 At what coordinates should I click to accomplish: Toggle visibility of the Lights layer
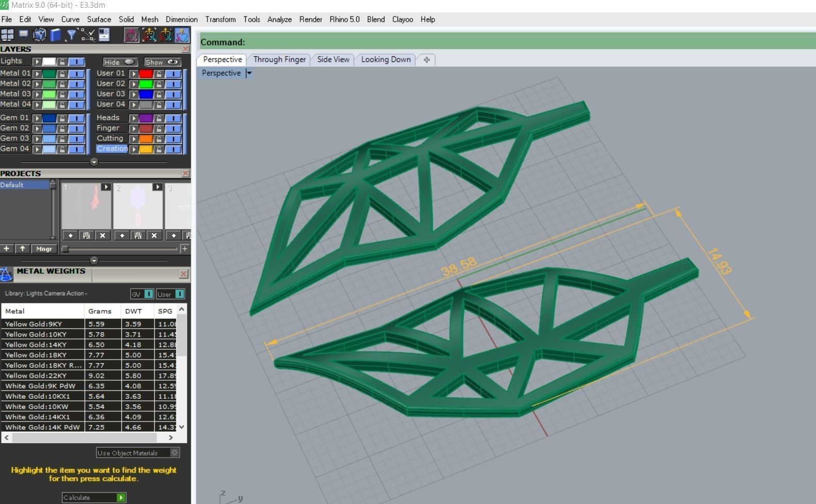pyautogui.click(x=76, y=61)
